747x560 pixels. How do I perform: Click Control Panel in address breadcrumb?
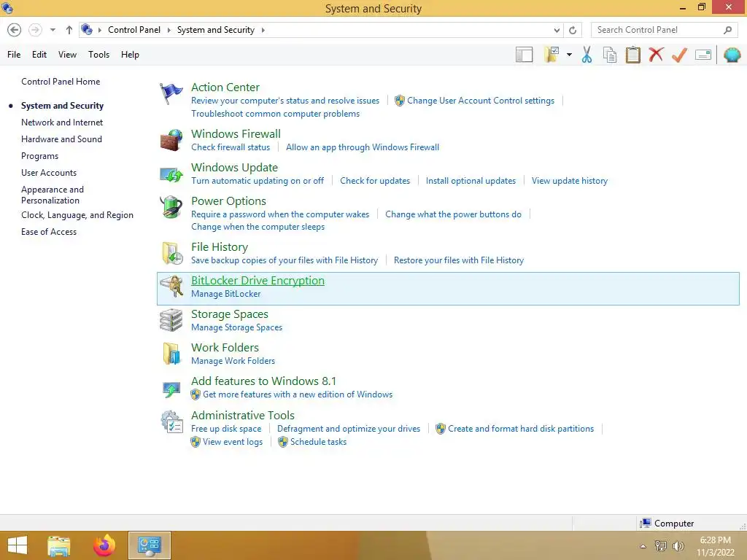(x=134, y=30)
